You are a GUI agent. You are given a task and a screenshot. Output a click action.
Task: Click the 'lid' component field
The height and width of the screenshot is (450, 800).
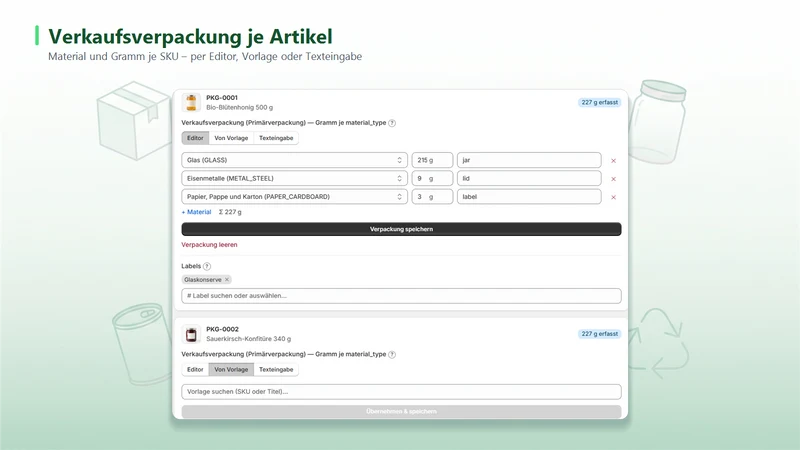(529, 179)
